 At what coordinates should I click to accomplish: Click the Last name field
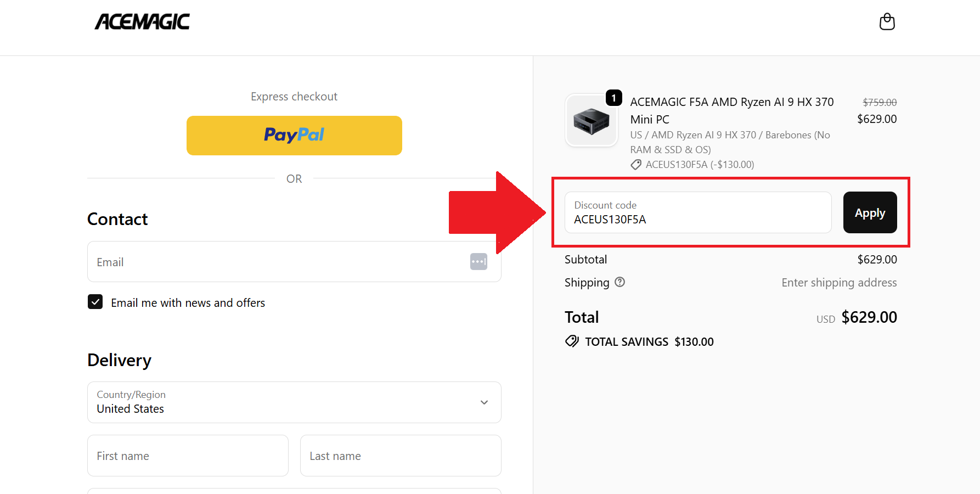tap(400, 456)
